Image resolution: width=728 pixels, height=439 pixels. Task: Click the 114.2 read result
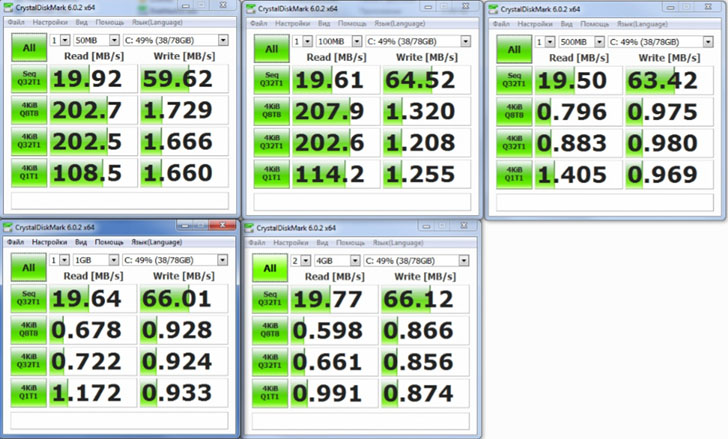[x=336, y=174]
